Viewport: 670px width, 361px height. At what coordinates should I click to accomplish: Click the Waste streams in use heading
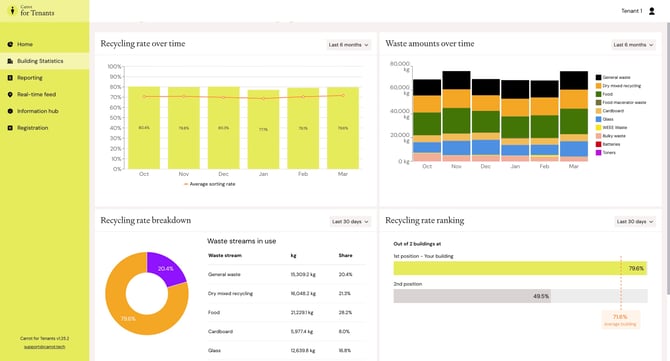click(x=241, y=241)
